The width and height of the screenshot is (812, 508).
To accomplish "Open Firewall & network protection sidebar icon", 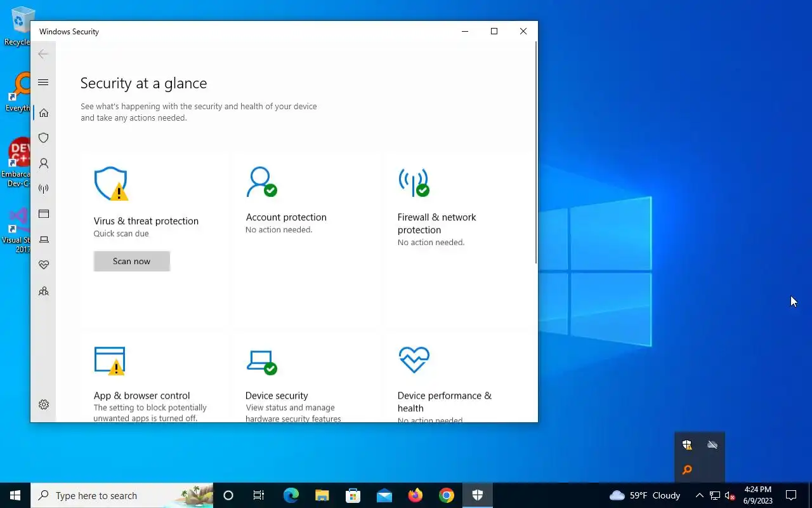I will point(44,189).
